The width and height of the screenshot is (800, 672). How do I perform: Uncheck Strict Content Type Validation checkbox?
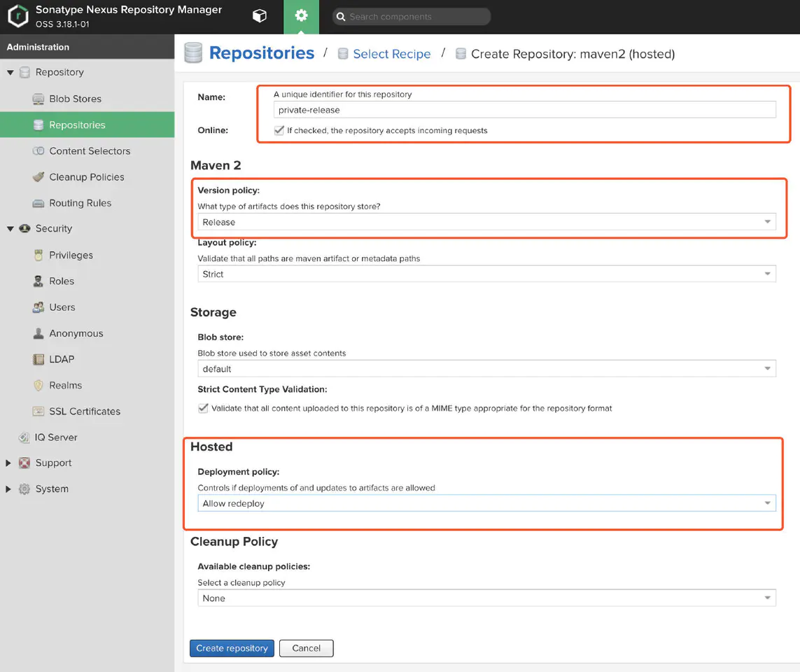[203, 408]
